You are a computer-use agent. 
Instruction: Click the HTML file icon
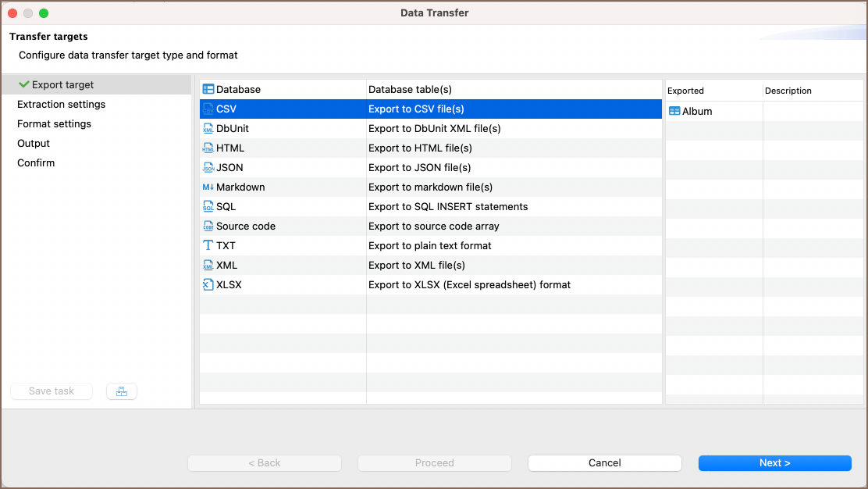(x=208, y=148)
